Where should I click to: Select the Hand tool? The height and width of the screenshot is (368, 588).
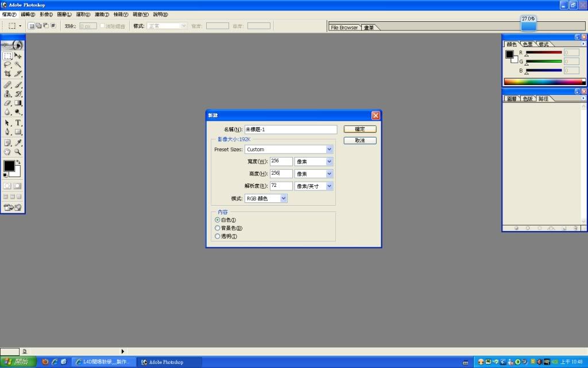point(7,152)
